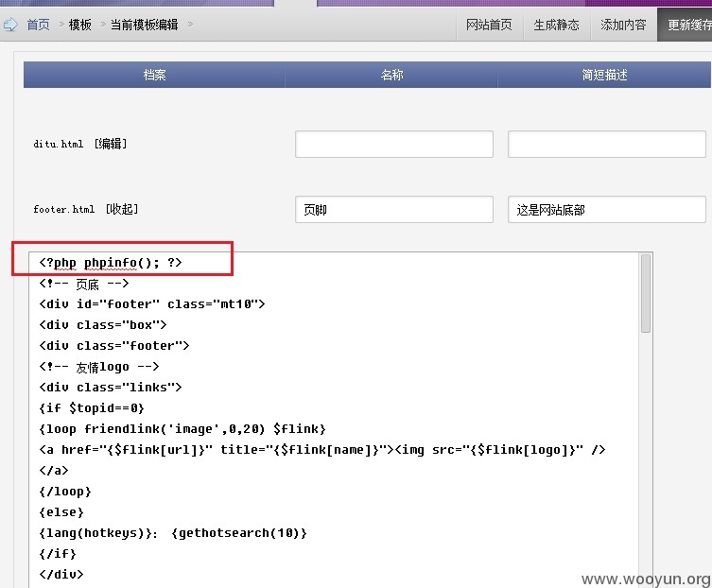Click 更新缓存 tab
The height and width of the screenshot is (588, 712).
[x=685, y=25]
